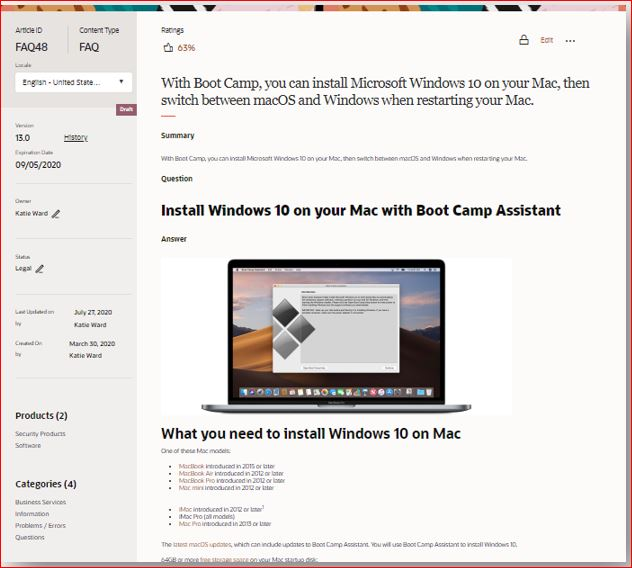The width and height of the screenshot is (632, 568).
Task: Click the What you need to install heading
Action: (311, 434)
